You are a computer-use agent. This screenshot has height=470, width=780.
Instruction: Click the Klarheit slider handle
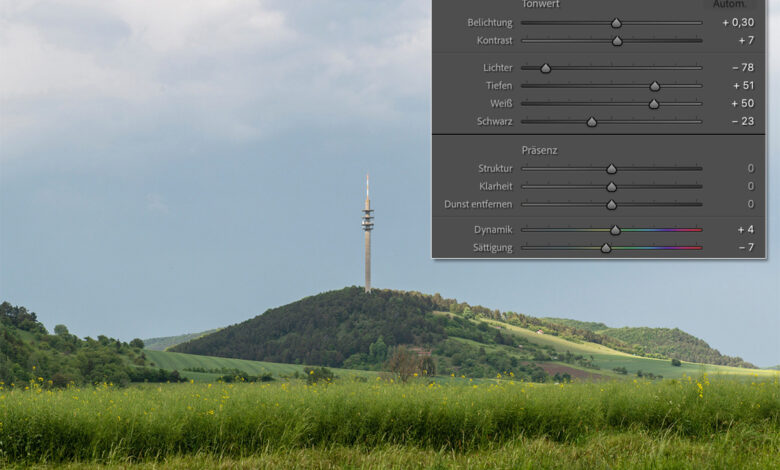pyautogui.click(x=611, y=187)
